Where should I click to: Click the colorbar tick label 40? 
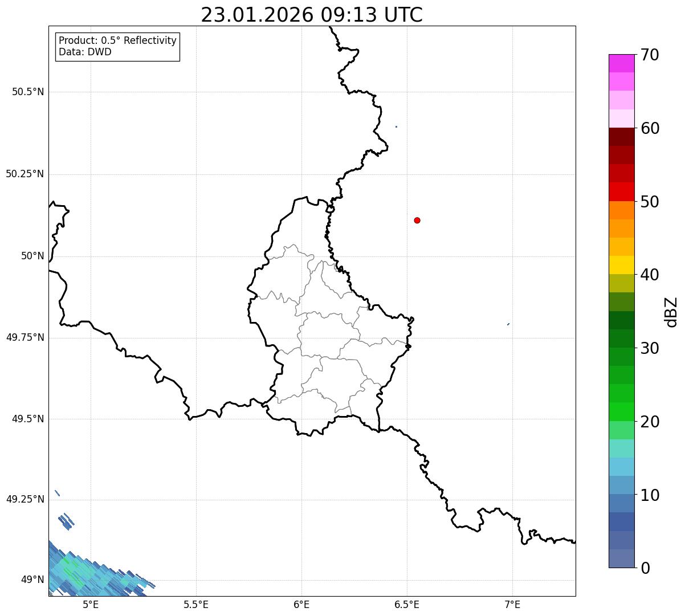pos(650,275)
